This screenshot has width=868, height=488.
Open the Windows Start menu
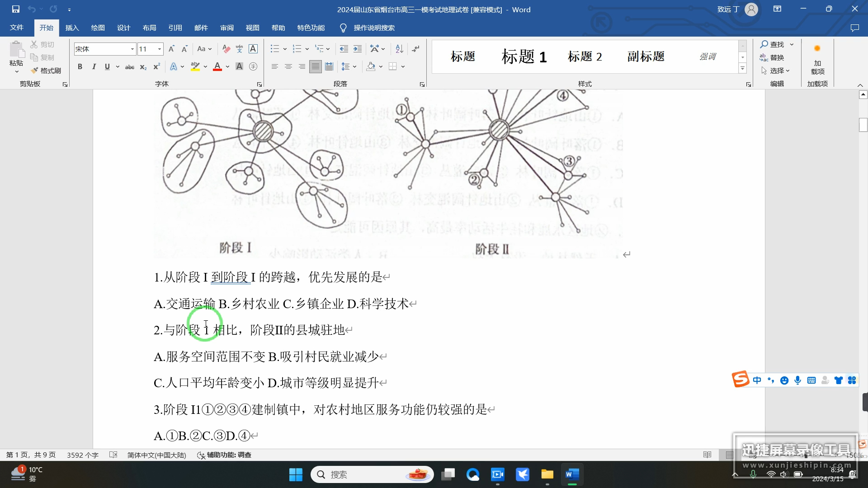tap(296, 474)
